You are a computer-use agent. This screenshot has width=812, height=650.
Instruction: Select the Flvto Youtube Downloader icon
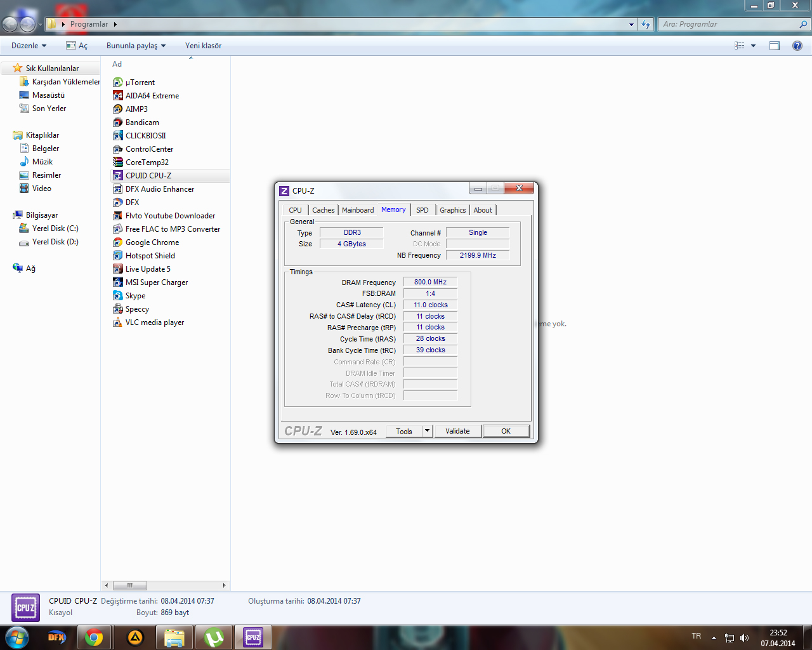(117, 216)
